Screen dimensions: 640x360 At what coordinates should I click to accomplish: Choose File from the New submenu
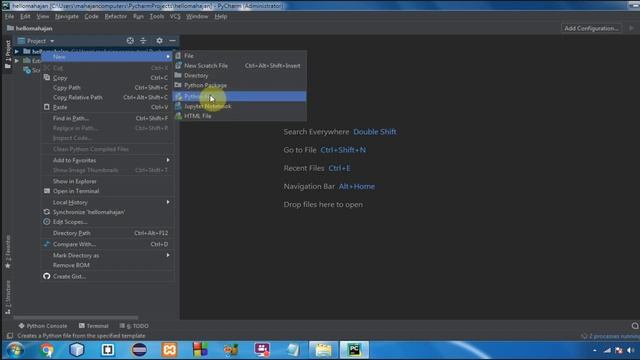(x=240, y=56)
